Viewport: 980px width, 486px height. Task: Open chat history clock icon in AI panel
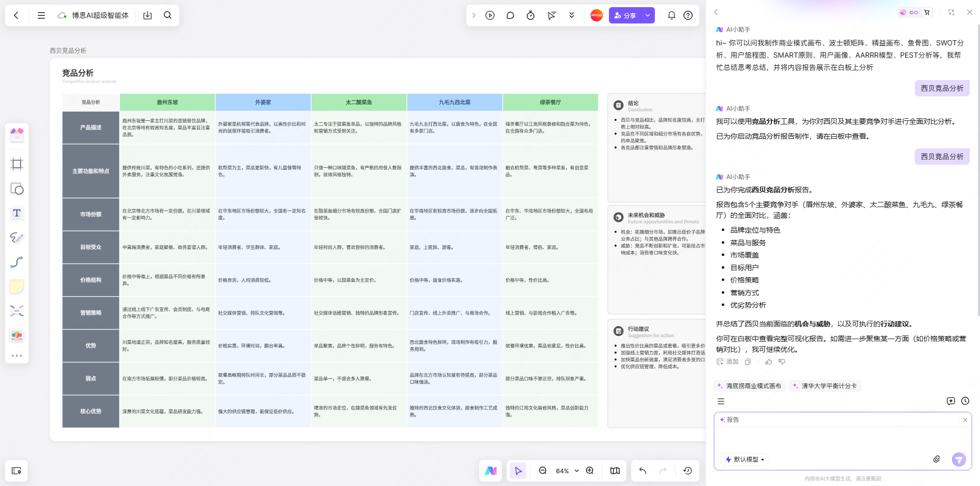pyautogui.click(x=965, y=401)
